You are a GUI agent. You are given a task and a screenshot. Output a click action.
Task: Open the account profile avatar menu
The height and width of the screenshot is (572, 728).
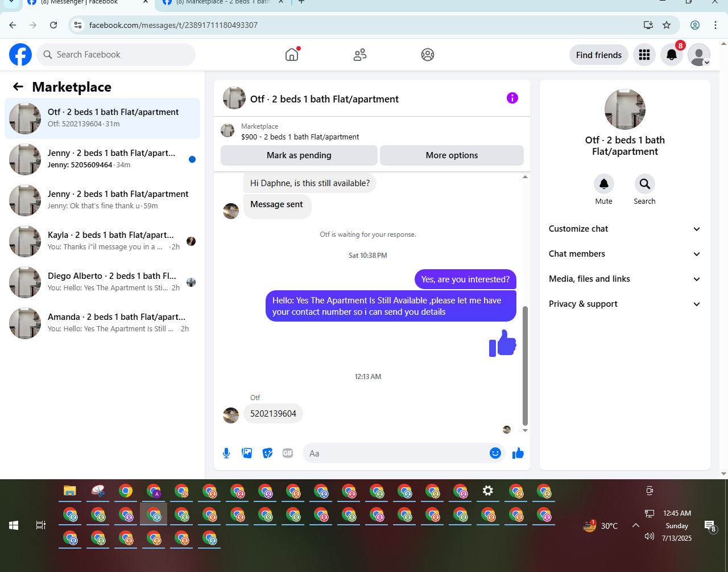point(699,55)
